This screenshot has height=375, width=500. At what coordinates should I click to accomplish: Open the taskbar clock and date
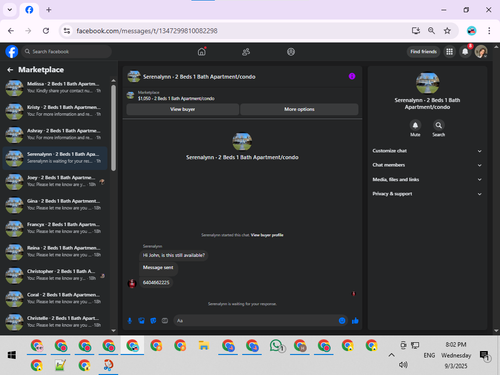pos(456,355)
